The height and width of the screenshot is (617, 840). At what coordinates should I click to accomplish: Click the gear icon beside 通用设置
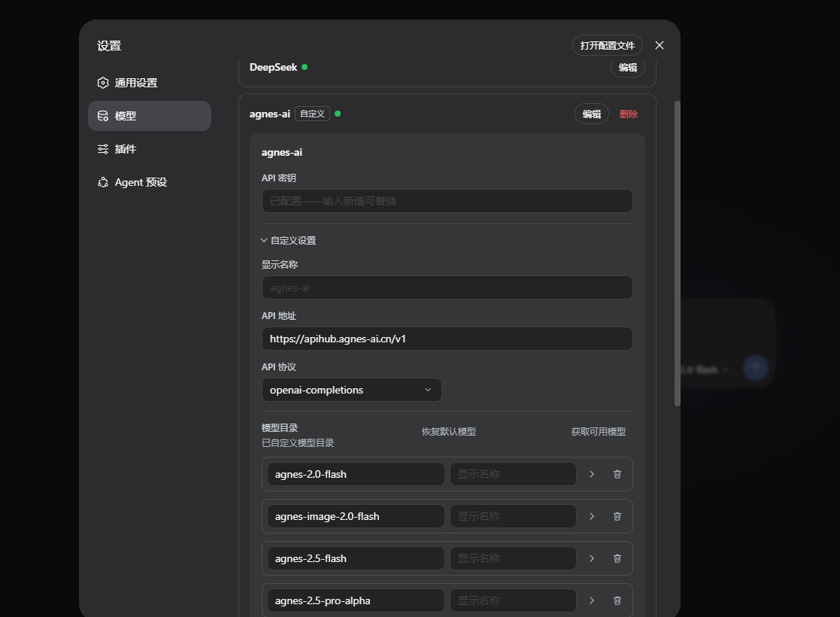point(103,83)
